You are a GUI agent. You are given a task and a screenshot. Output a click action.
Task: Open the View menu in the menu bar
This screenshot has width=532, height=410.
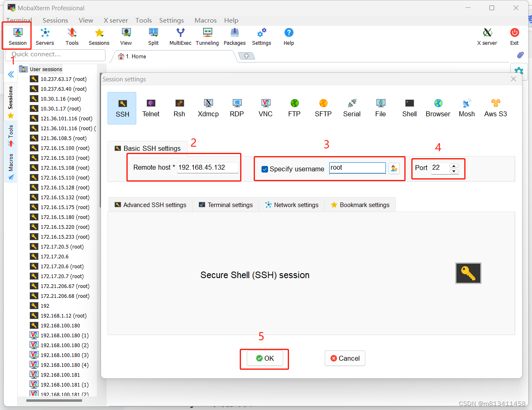pyautogui.click(x=86, y=20)
